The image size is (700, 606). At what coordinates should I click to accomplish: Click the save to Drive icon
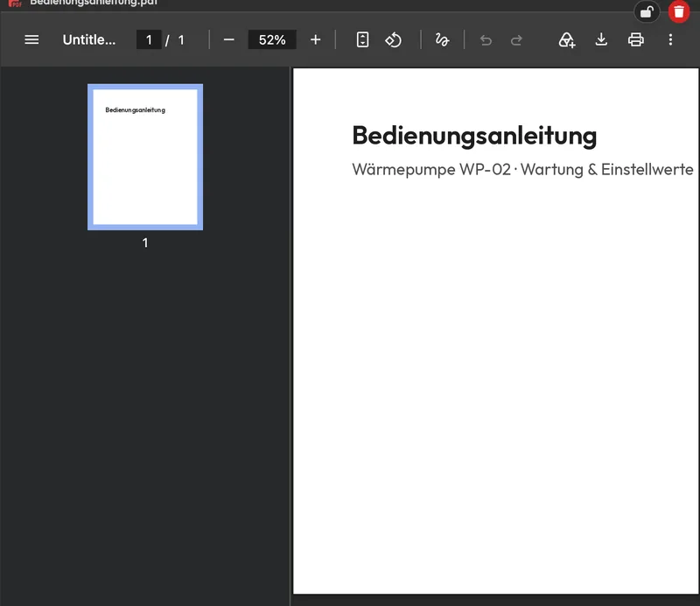(x=566, y=39)
